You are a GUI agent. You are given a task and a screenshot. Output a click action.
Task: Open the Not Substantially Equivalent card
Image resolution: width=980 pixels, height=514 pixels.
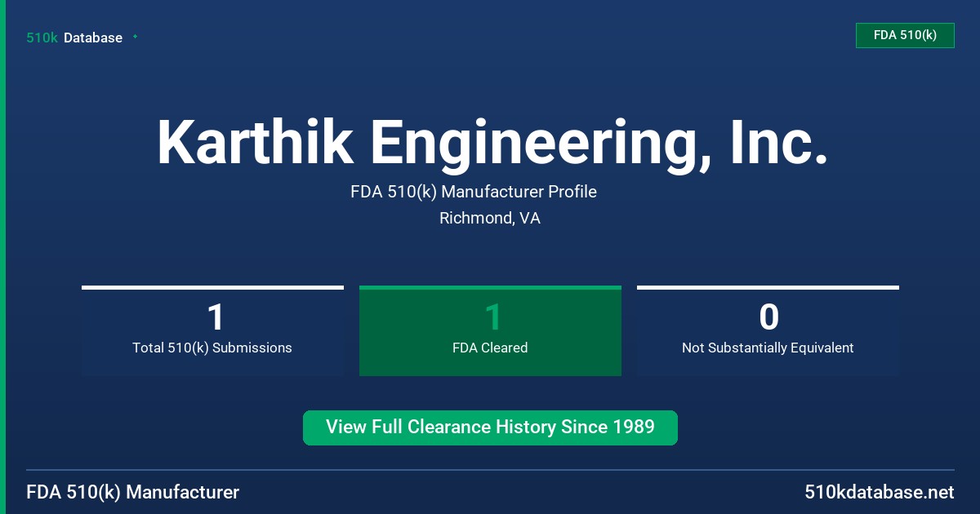click(768, 330)
